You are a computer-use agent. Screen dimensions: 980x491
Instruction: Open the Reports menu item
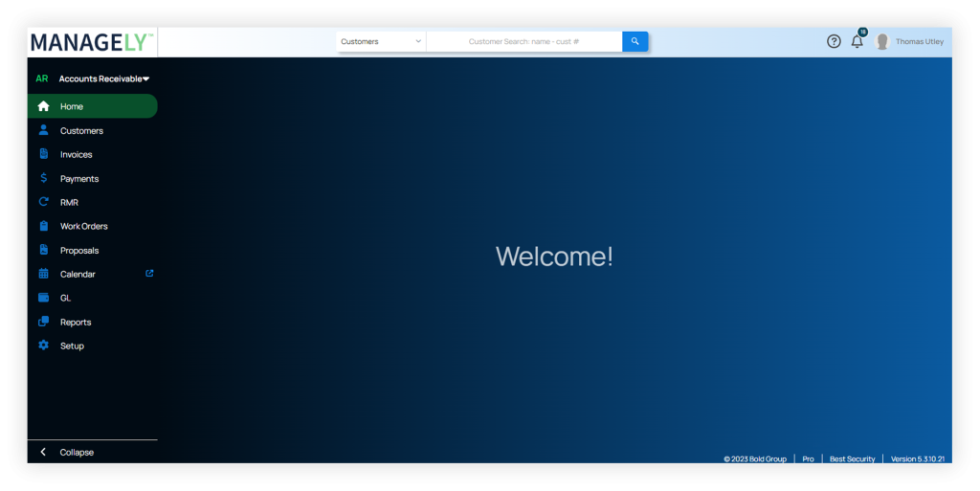point(76,322)
